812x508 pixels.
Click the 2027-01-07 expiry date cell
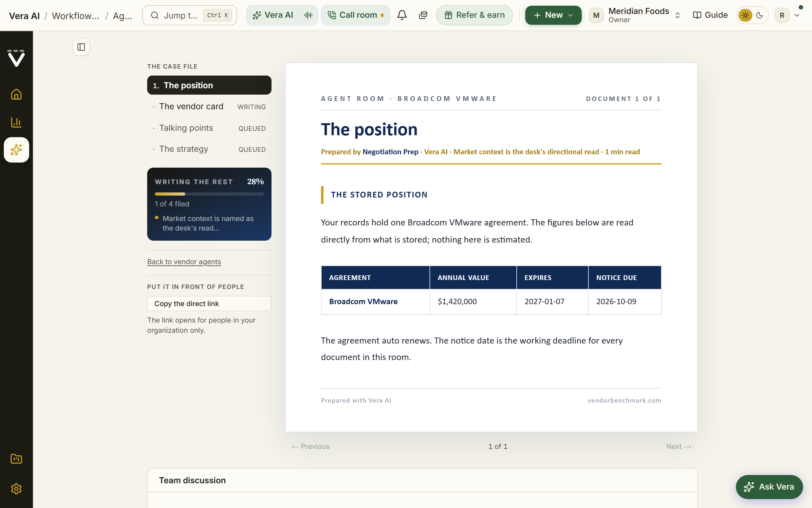552,302
